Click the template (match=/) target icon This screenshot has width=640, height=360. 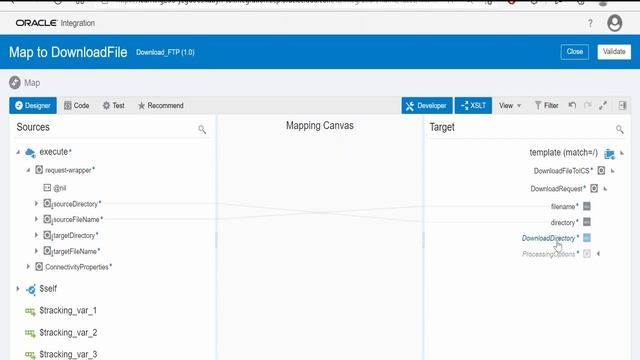(x=609, y=153)
